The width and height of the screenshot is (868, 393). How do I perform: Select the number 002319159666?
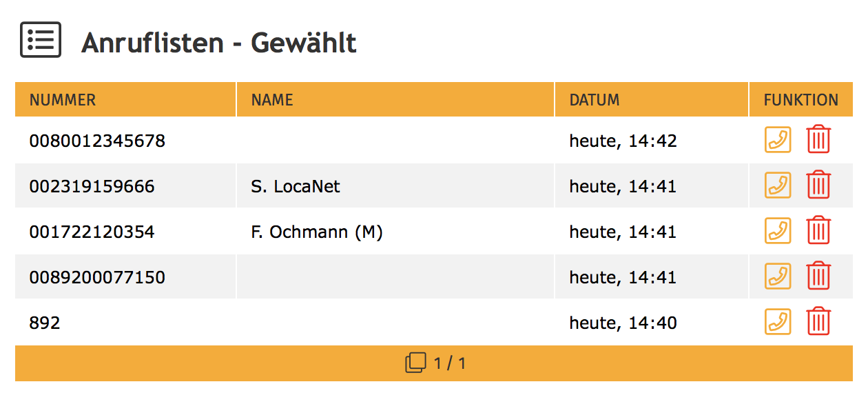92,186
